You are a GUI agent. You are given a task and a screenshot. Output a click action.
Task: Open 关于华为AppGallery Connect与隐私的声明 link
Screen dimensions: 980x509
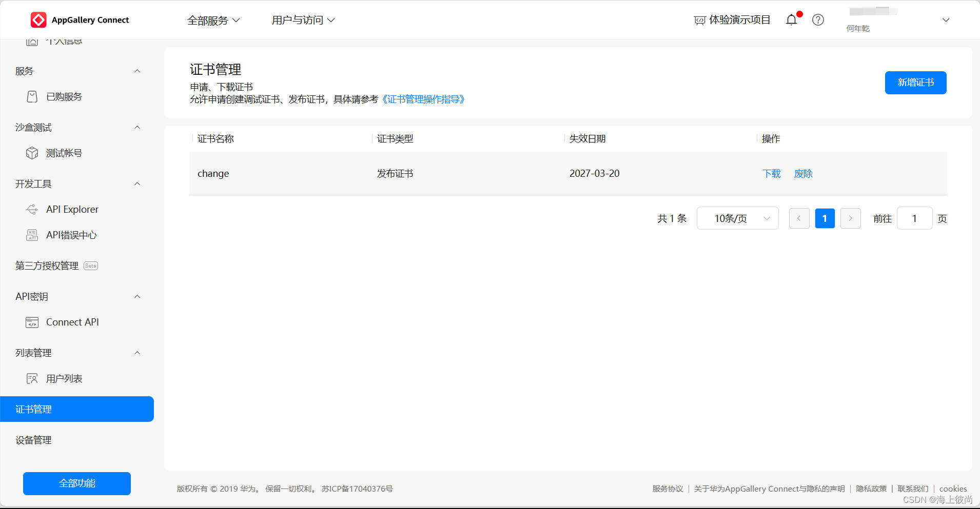pos(769,489)
